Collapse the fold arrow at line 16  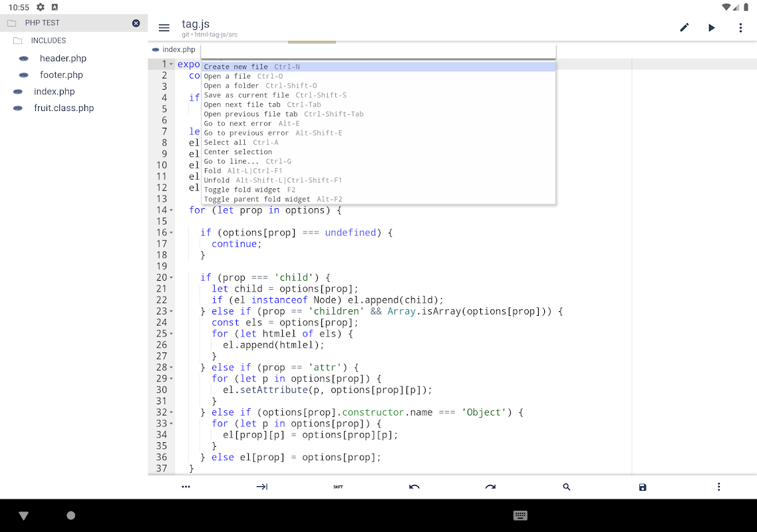pyautogui.click(x=172, y=233)
